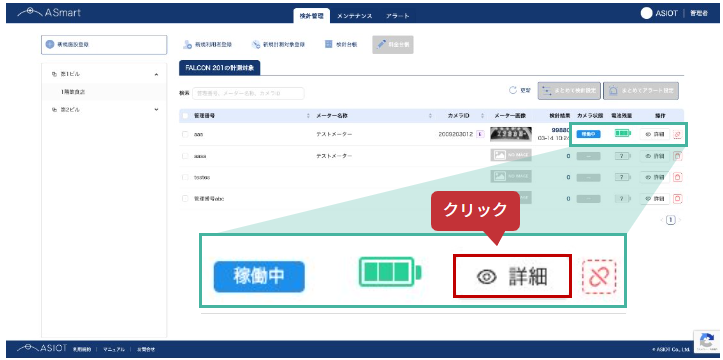Click the building icon beside 第1ビル
Image resolution: width=723 pixels, height=360 pixels.
pyautogui.click(x=54, y=74)
